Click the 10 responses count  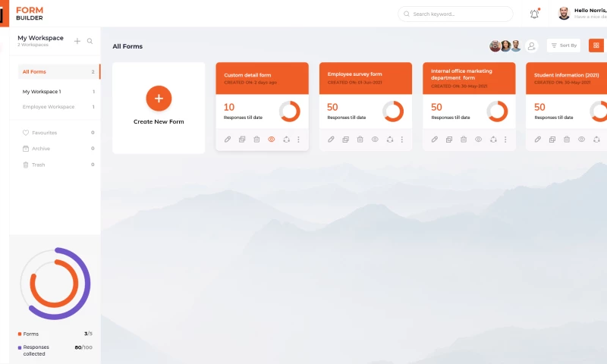229,107
